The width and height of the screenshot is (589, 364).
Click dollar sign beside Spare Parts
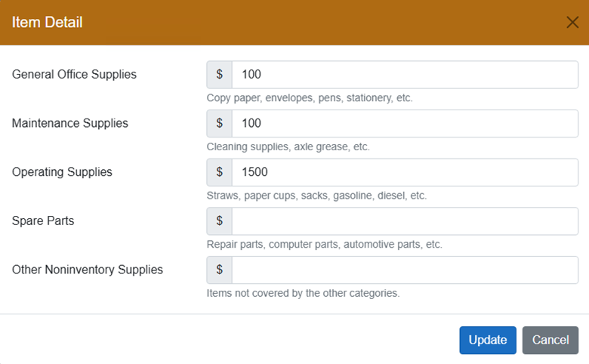pyautogui.click(x=220, y=221)
